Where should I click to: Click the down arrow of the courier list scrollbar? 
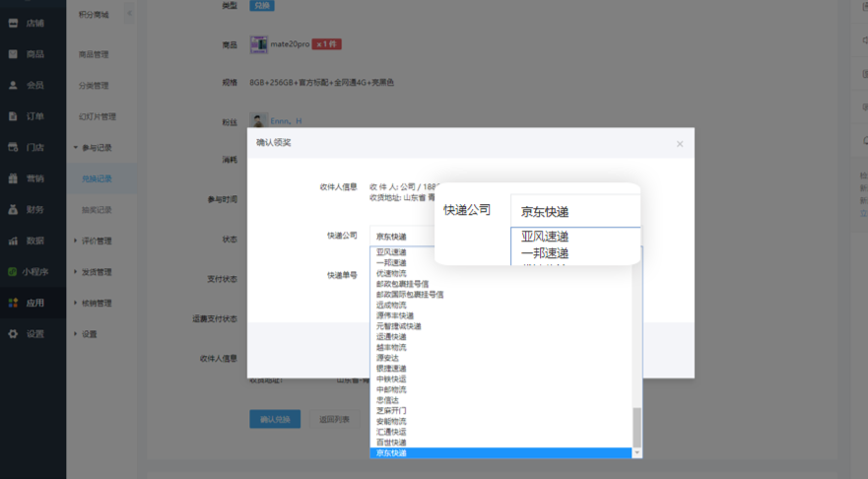636,453
